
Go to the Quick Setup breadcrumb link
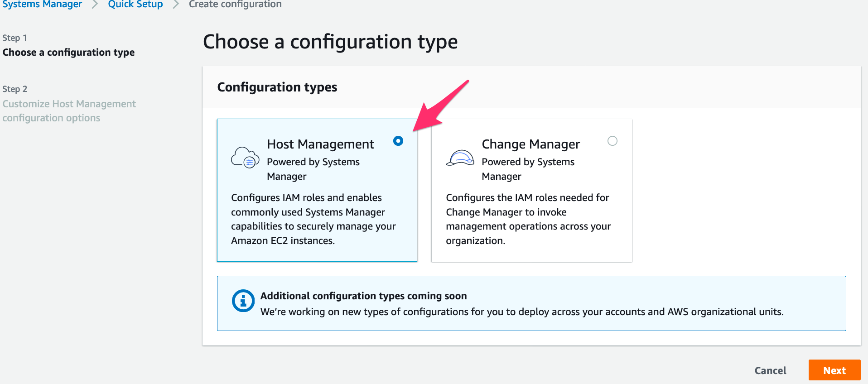(135, 4)
